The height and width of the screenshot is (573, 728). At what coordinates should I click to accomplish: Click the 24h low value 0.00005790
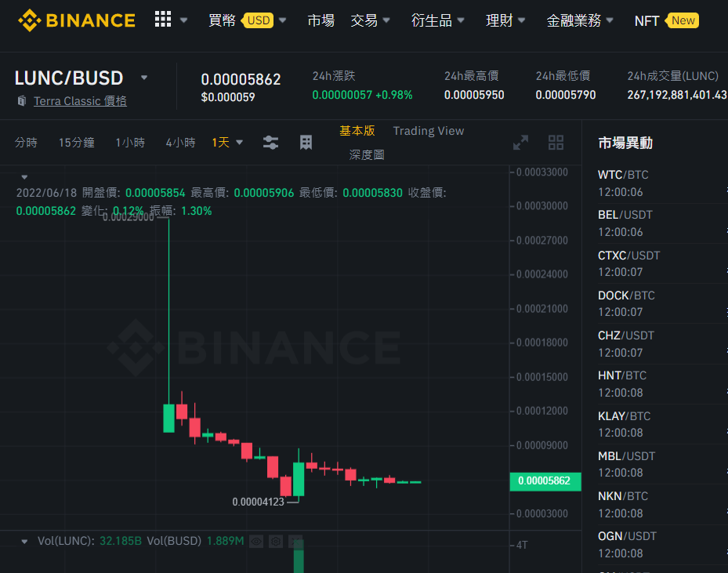[566, 95]
